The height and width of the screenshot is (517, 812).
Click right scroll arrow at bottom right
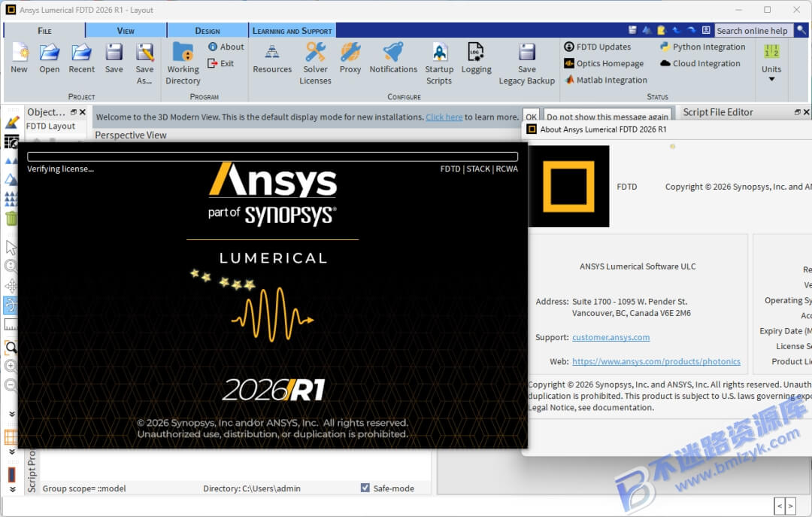[x=791, y=506]
